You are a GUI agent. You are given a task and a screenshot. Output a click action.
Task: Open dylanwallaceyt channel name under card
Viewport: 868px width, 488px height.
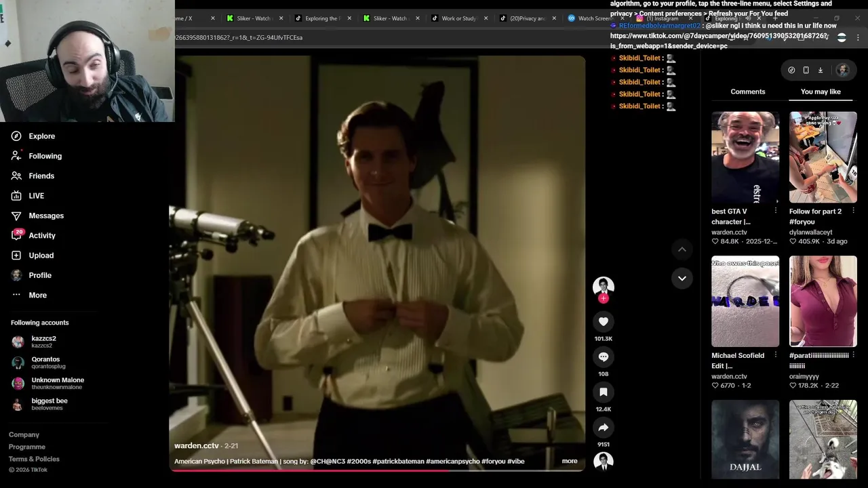[810, 232]
